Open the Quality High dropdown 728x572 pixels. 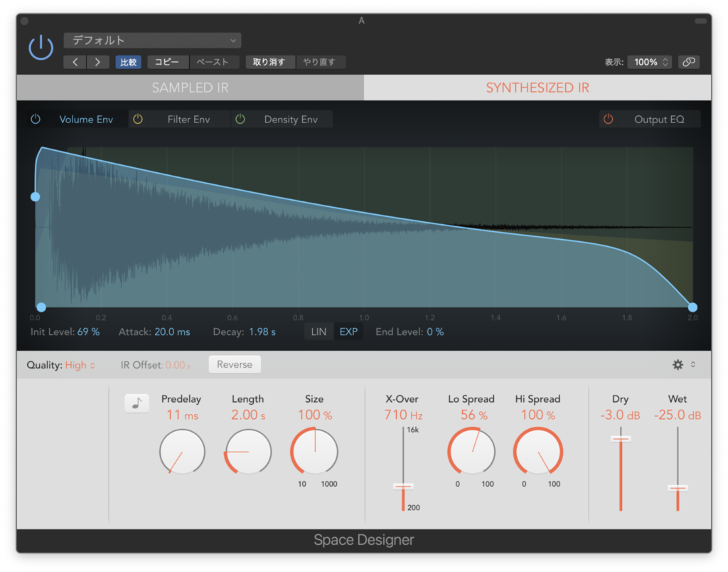(80, 365)
